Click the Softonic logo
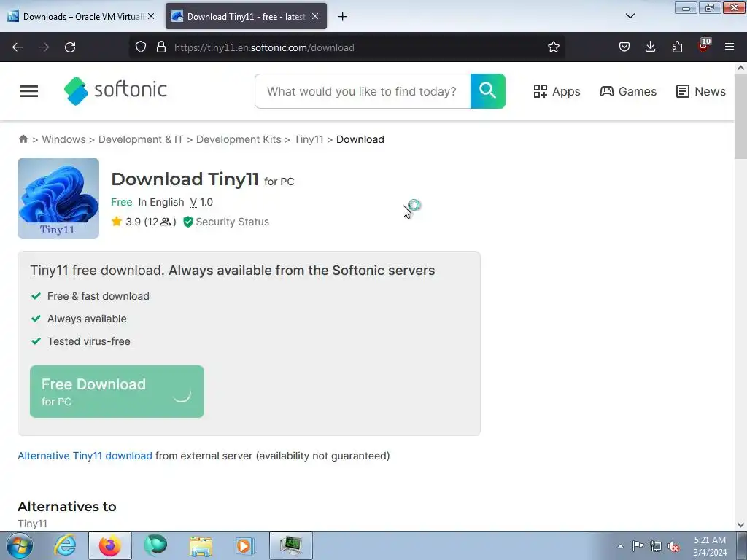The image size is (747, 560). [x=115, y=90]
